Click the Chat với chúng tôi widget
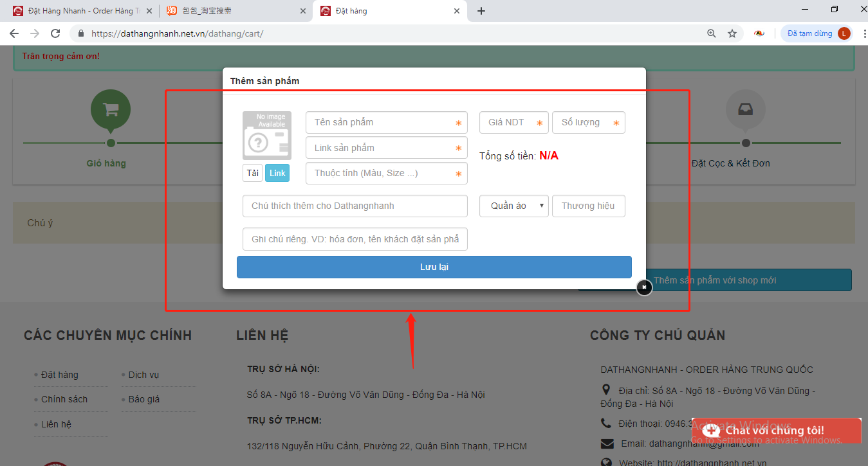The height and width of the screenshot is (466, 868). [775, 431]
